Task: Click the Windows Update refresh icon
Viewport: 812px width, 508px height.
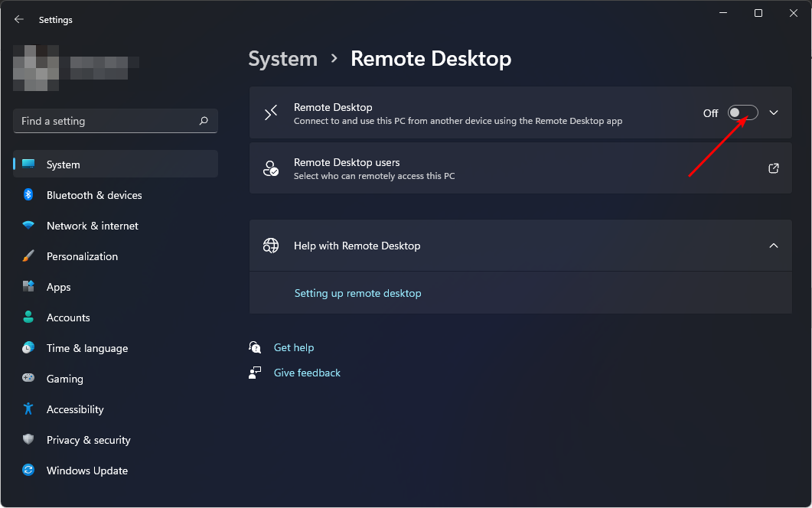Action: 28,470
